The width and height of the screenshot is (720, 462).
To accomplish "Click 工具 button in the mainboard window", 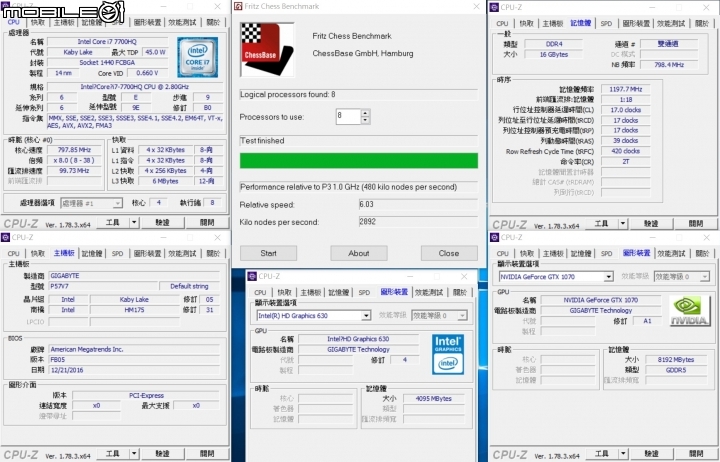I will click(112, 454).
